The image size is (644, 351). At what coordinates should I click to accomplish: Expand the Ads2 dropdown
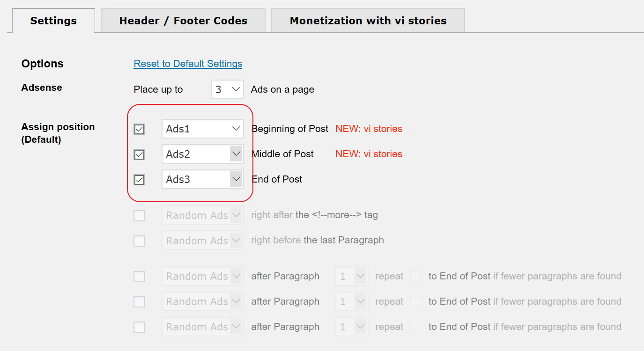point(202,154)
